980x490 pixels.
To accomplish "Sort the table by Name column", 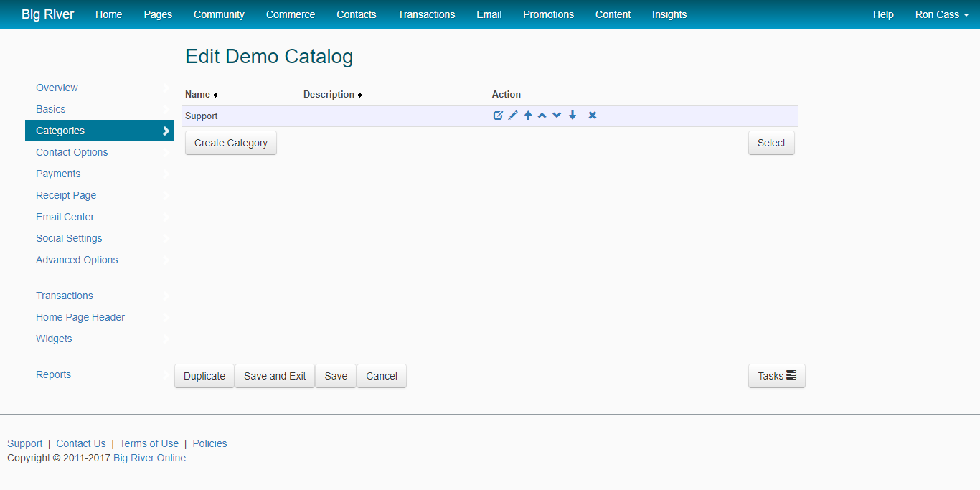I will click(201, 95).
